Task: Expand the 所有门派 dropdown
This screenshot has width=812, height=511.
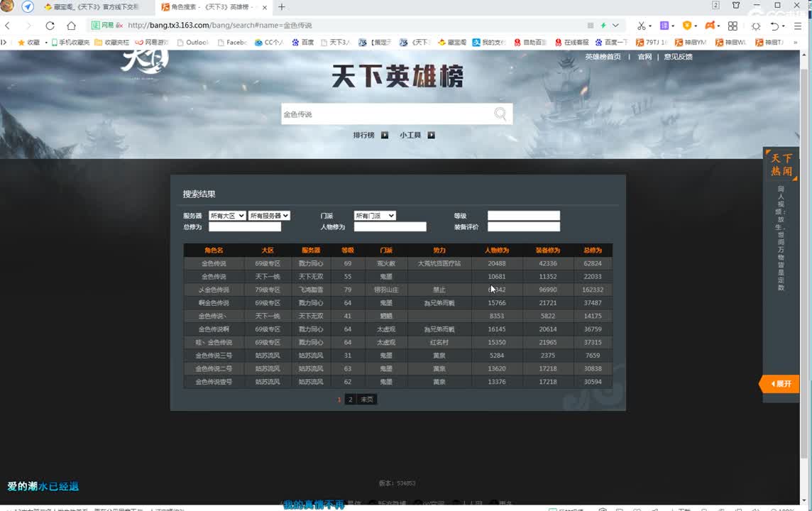Action: 374,215
